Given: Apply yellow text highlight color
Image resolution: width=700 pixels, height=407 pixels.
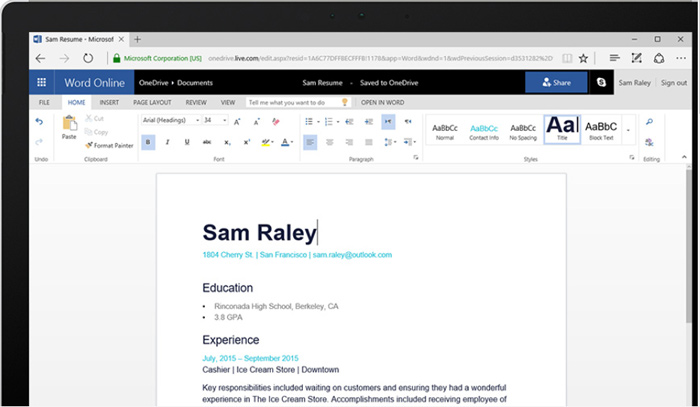Looking at the screenshot, I should point(265,142).
